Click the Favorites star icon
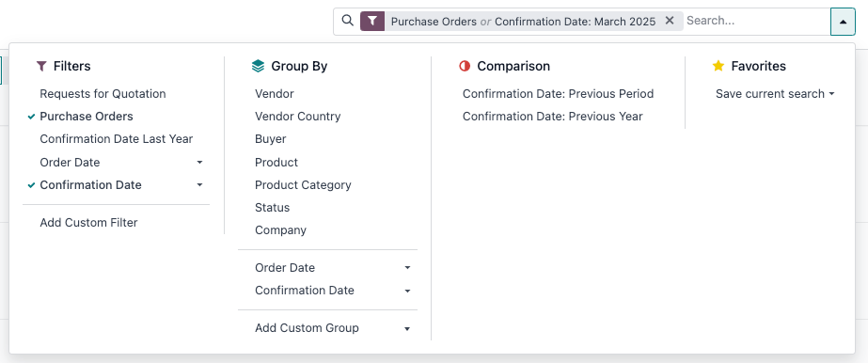Viewport: 868px width, 363px height. click(718, 67)
